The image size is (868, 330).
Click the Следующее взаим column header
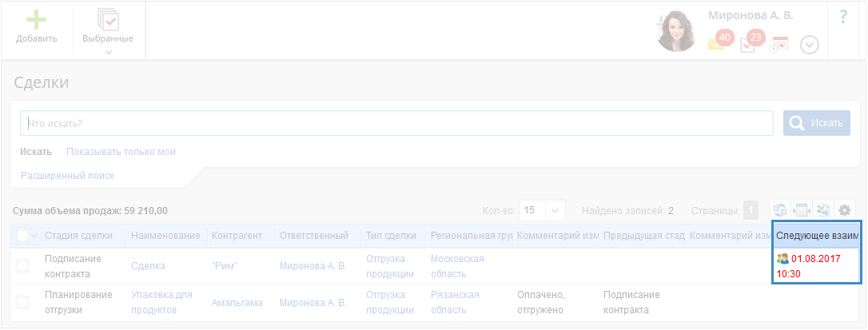pyautogui.click(x=817, y=236)
